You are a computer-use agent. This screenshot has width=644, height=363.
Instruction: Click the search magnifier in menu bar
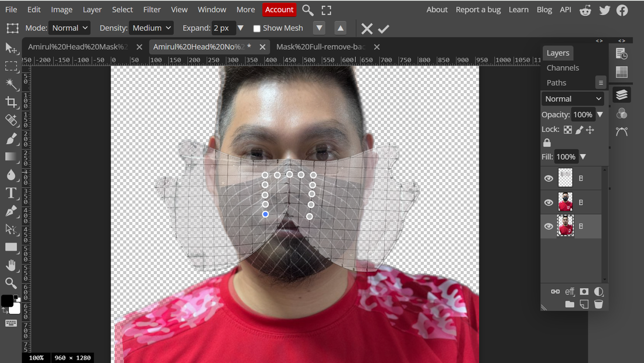pos(307,10)
